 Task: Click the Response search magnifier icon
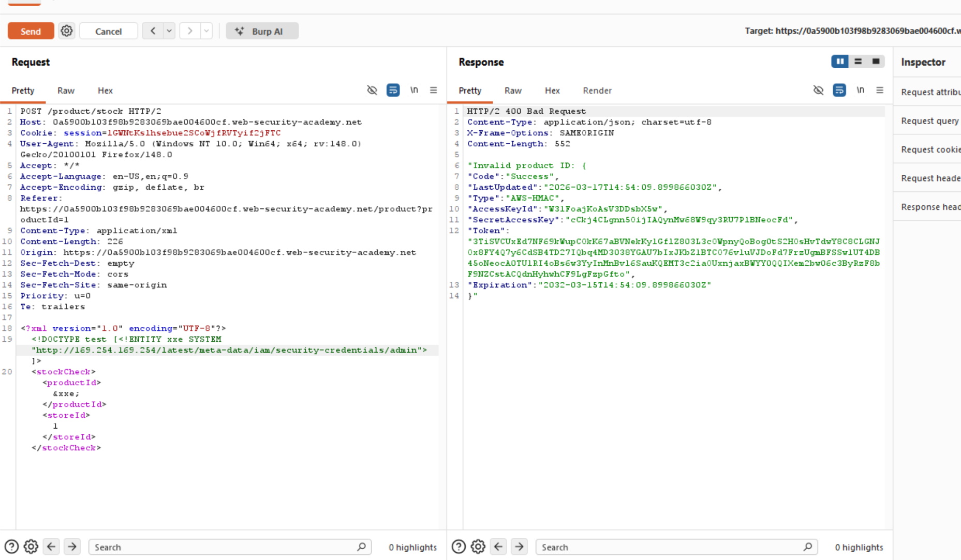808,547
